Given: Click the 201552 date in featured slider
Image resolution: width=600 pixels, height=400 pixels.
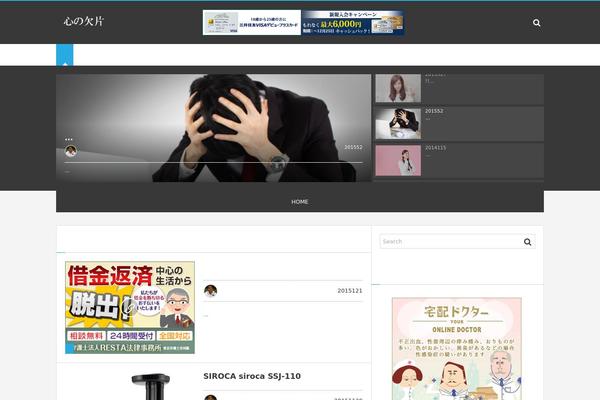Looking at the screenshot, I should [x=353, y=147].
